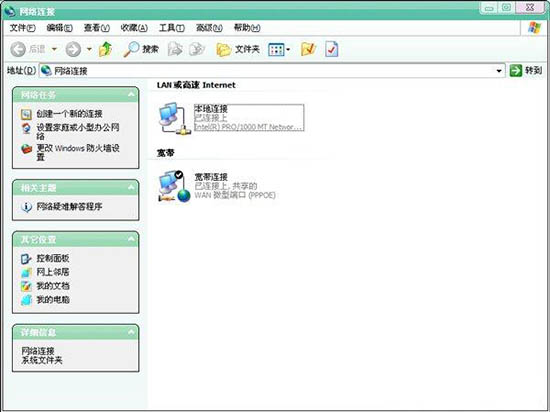Click the 网上邻居 sidebar icon
550x412 pixels.
(26, 272)
